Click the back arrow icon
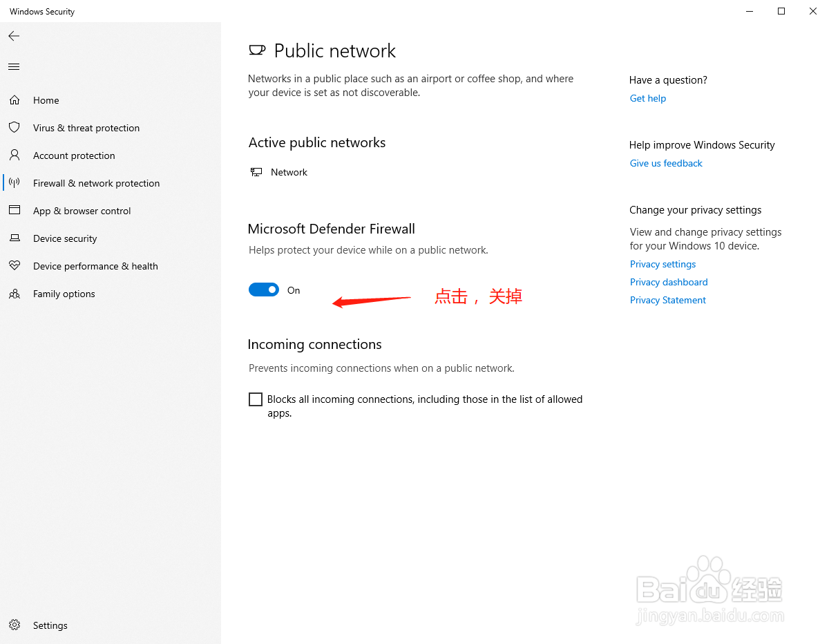The width and height of the screenshot is (829, 644). point(14,36)
